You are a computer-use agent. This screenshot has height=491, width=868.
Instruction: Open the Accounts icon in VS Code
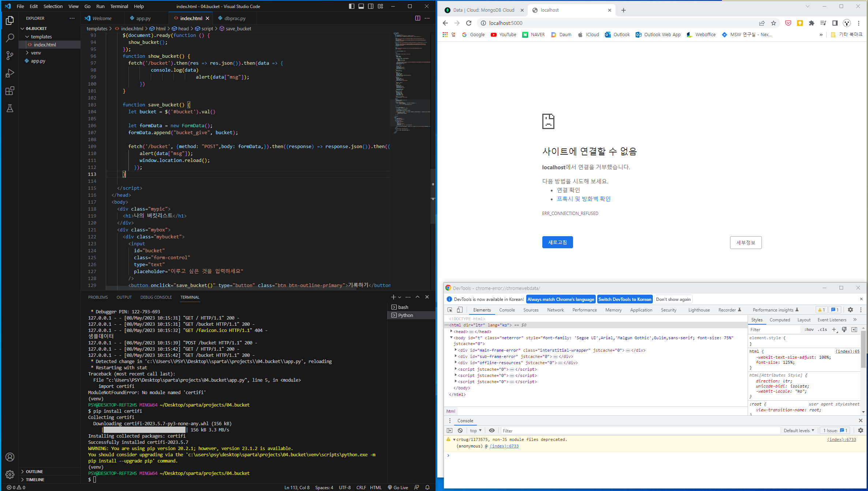pyautogui.click(x=10, y=457)
